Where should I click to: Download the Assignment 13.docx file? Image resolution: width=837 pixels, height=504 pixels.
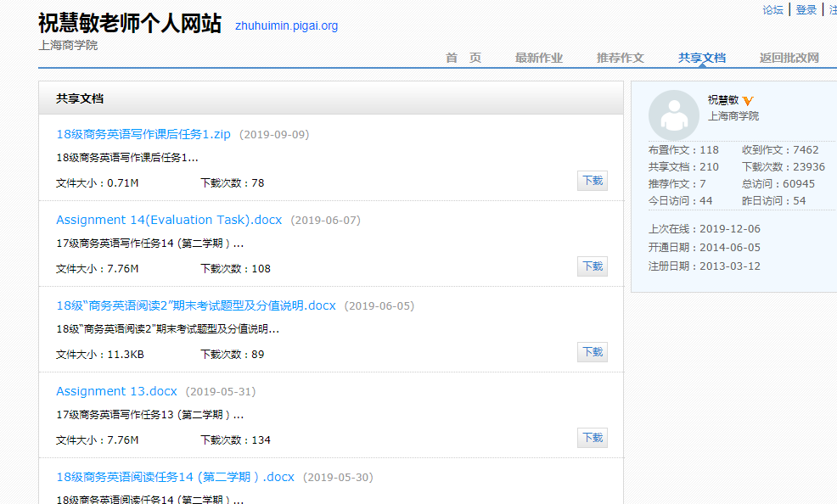(593, 438)
